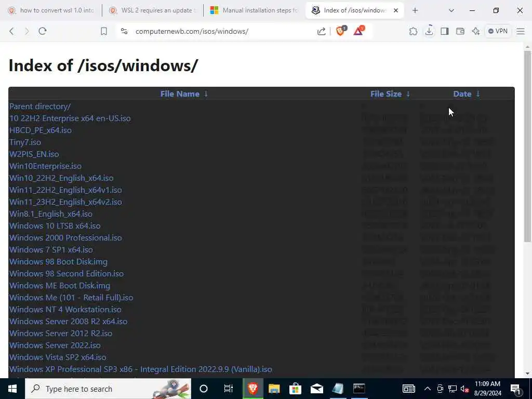Open Tiny7.iso link
Screen dimensions: 532x399
pyautogui.click(x=25, y=142)
